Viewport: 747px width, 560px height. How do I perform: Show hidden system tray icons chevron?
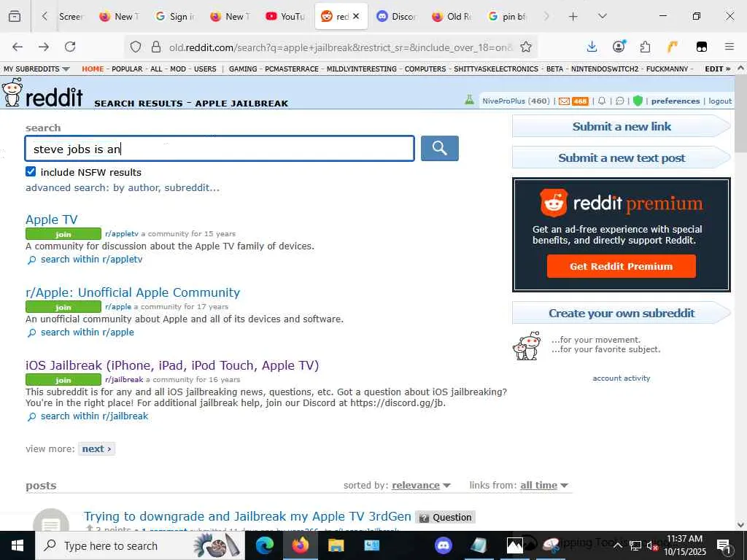point(617,545)
